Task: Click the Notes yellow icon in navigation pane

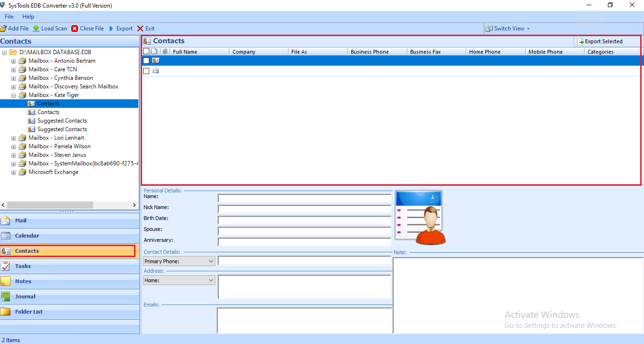Action: (5, 281)
